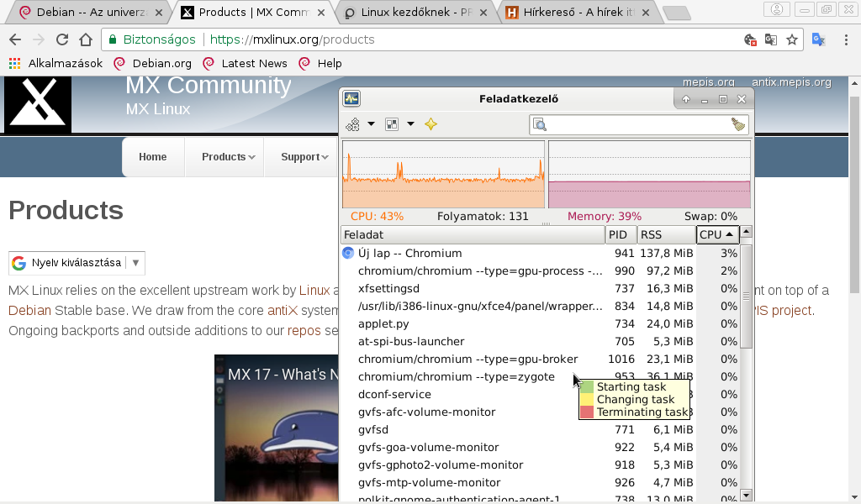The image size is (861, 504).
Task: Click the Home navigation item
Action: click(153, 157)
